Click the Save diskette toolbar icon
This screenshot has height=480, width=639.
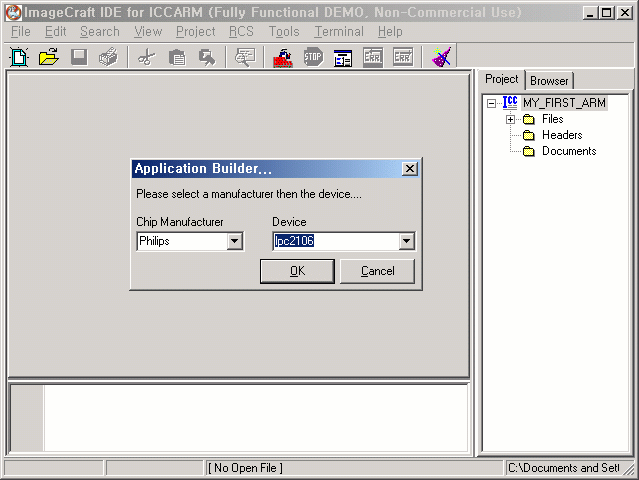79,57
